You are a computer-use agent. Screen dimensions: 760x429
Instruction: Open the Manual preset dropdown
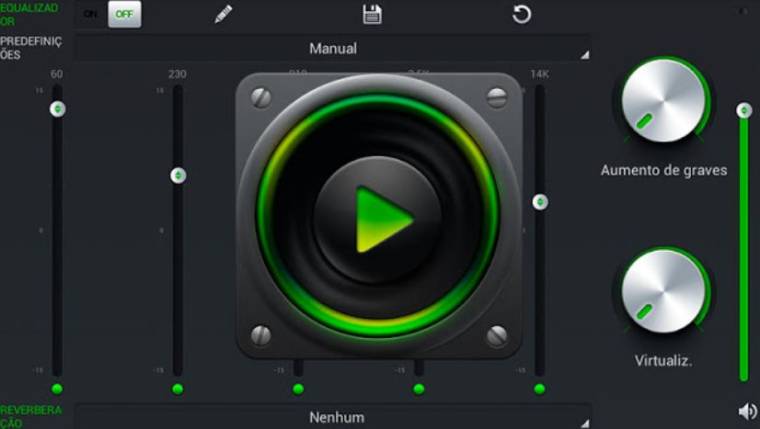click(x=333, y=48)
